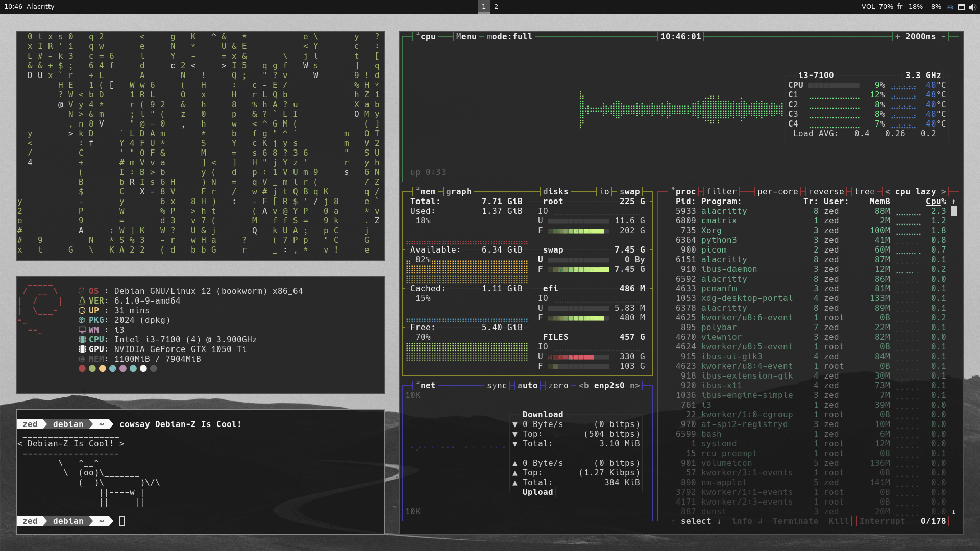Kill the selected process
Viewport: 980px width, 551px height.
[838, 521]
